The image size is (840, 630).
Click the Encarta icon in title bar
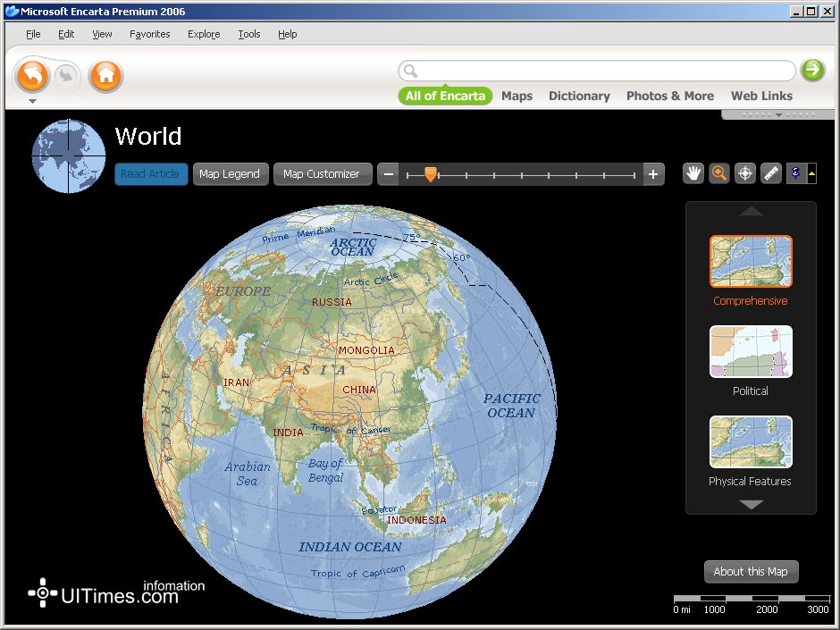tap(12, 12)
